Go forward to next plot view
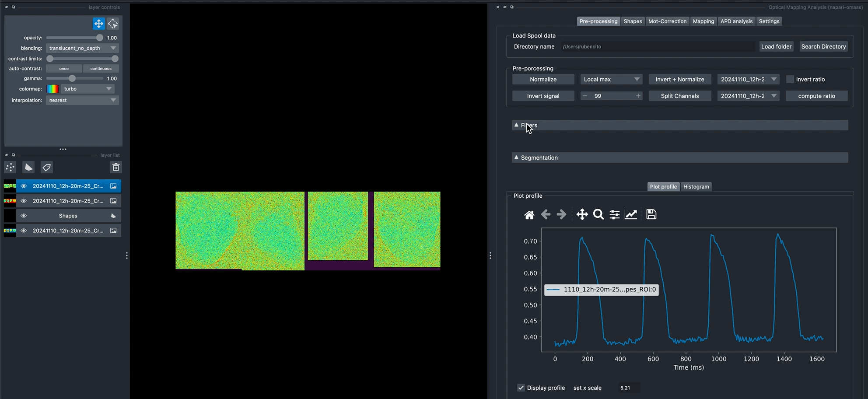The width and height of the screenshot is (868, 399). tap(561, 214)
